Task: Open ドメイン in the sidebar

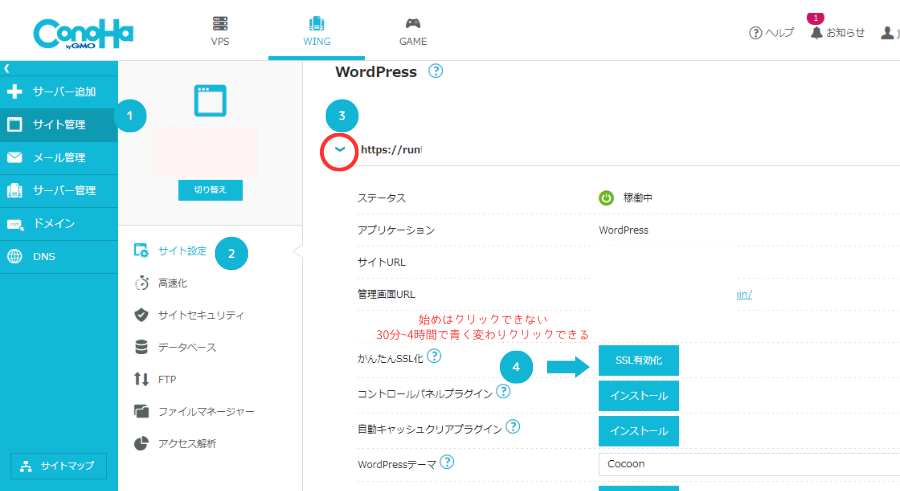Action: 59,223
